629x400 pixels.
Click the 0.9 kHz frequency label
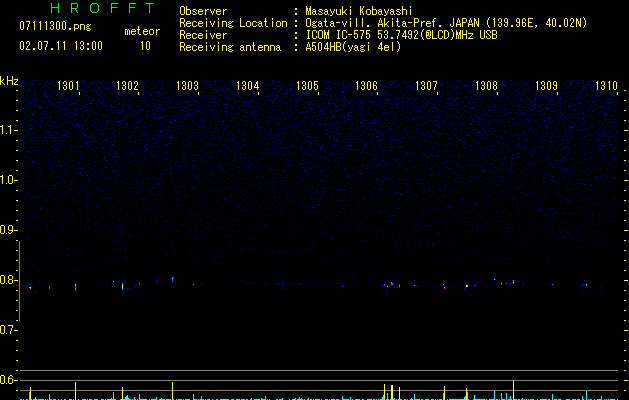point(9,230)
